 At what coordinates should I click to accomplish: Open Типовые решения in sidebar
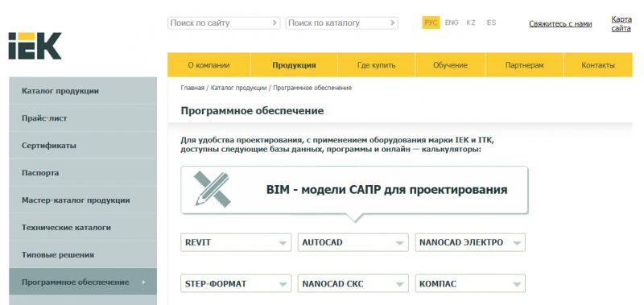coord(83,254)
